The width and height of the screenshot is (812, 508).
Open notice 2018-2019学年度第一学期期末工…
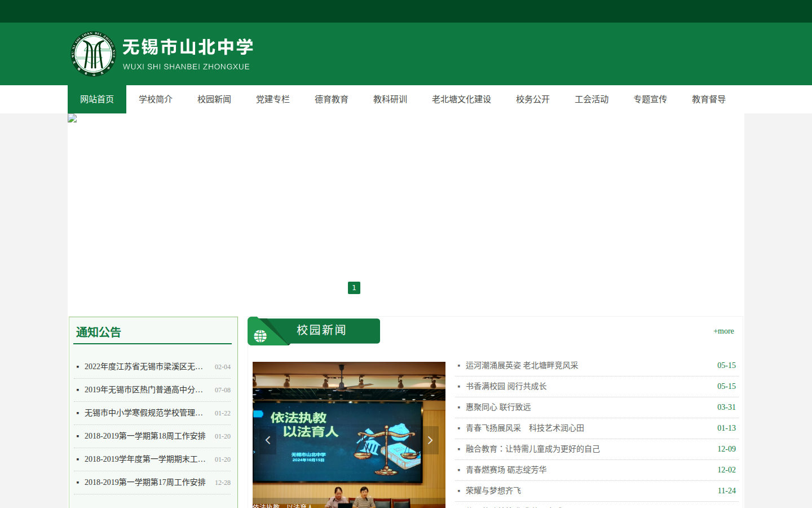(x=145, y=459)
